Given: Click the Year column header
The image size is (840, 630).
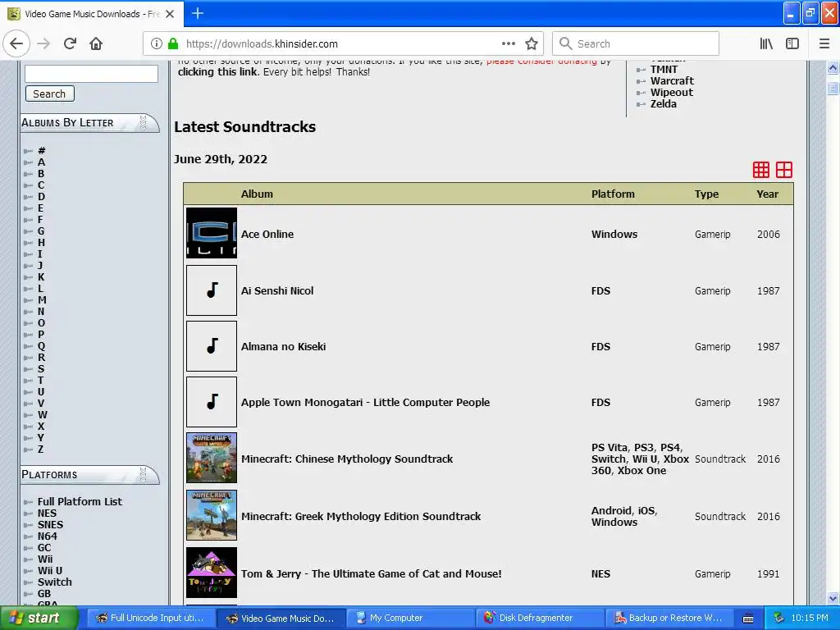Looking at the screenshot, I should pos(767,194).
